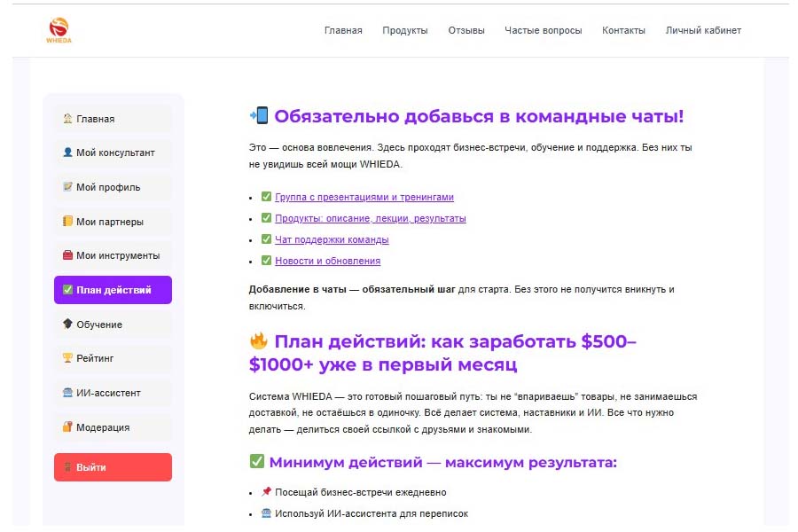The height and width of the screenshot is (532, 798).
Task: Click toolbox icon beside Мои инструменты
Action: coord(67,255)
